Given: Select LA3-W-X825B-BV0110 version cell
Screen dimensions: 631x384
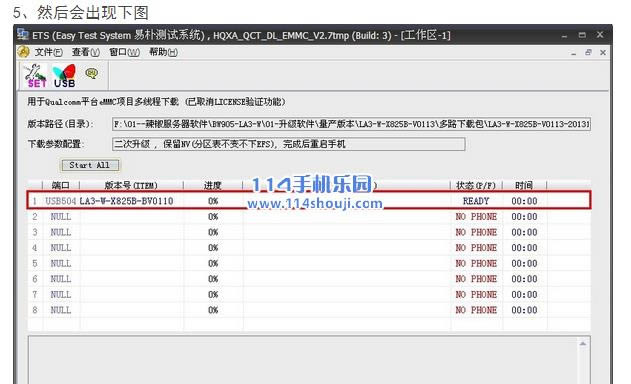Looking at the screenshot, I should click(126, 201).
